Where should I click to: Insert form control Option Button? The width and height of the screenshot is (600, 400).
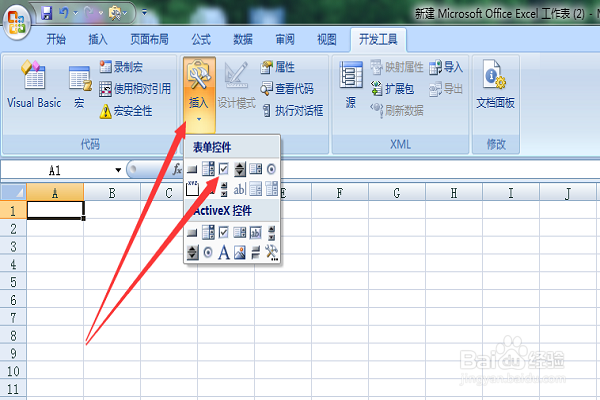(271, 169)
